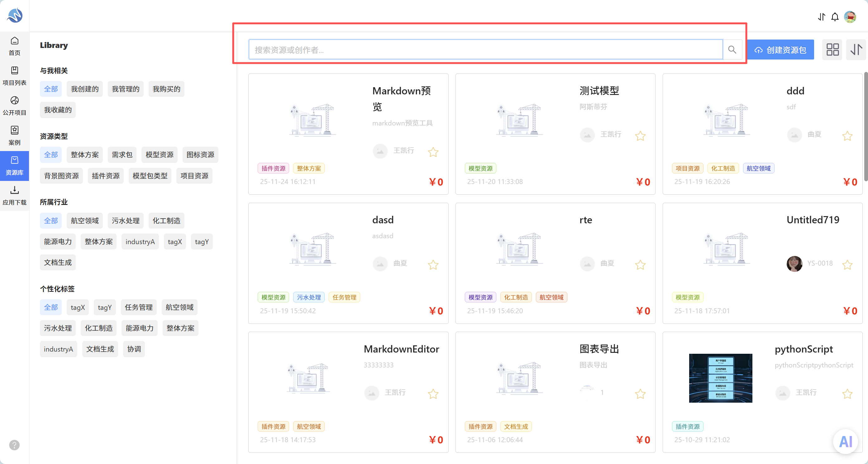868x464 pixels.
Task: Click 我购买的 filter
Action: tap(166, 89)
